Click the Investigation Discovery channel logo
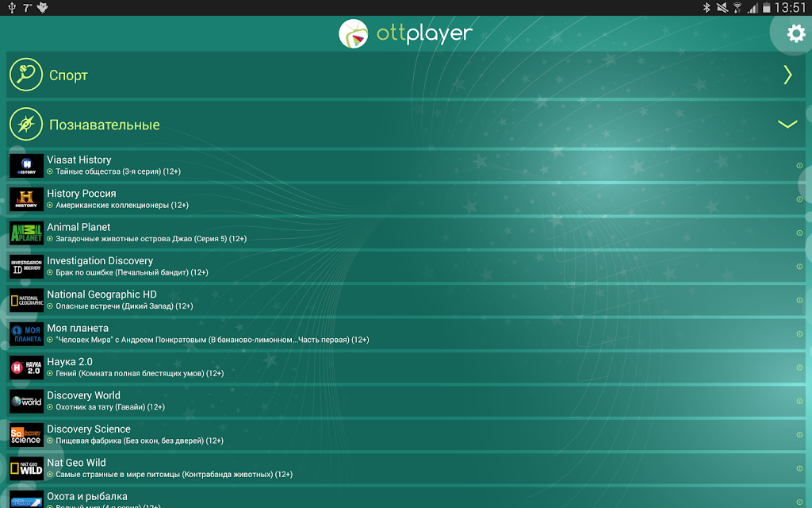 26,267
